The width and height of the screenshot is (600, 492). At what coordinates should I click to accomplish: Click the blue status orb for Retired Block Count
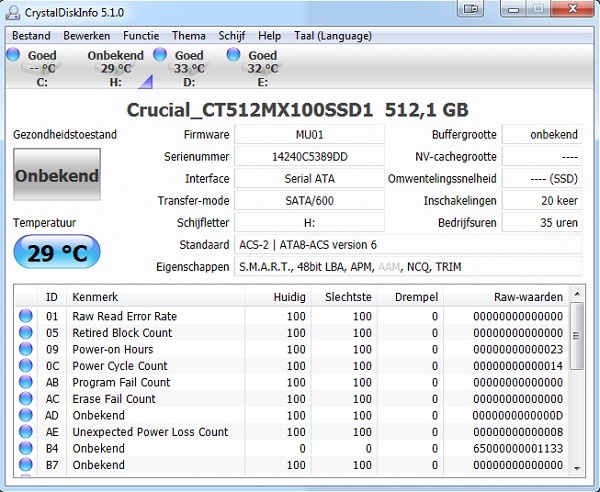[26, 332]
